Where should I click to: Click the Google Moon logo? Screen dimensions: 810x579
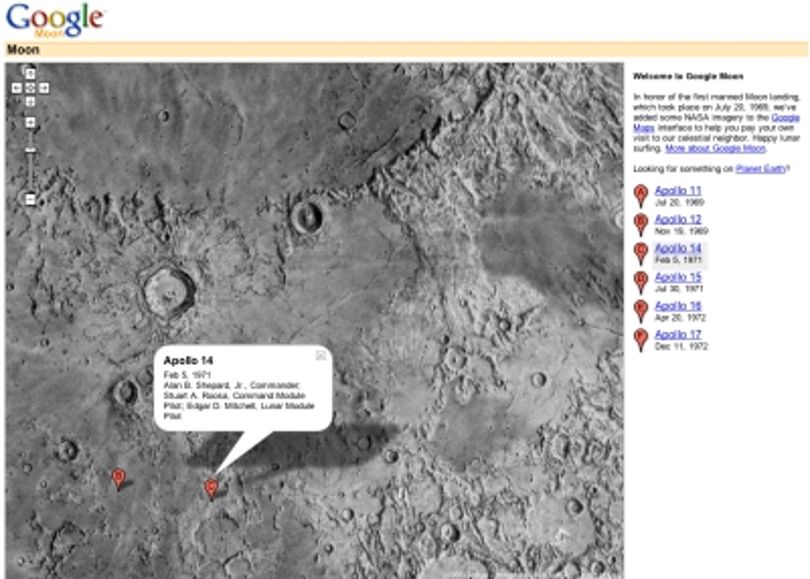pos(55,21)
